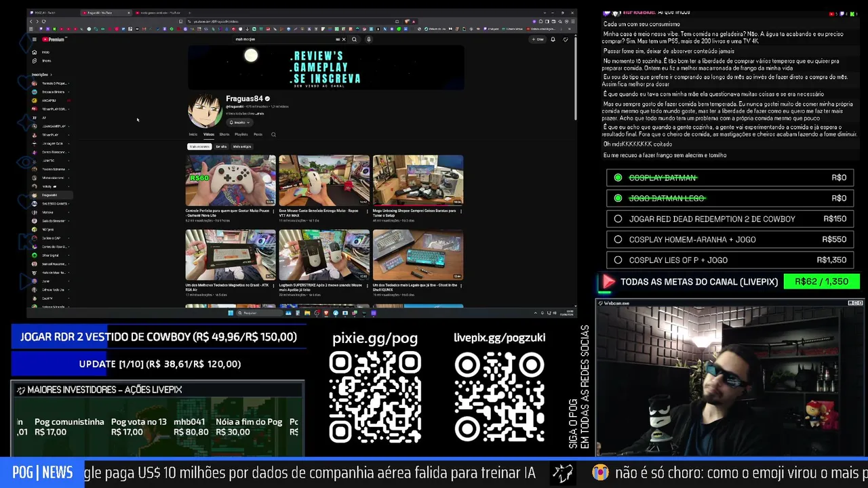Open the Fraguas84 subscription in the sidebar
The image size is (868, 488).
(x=51, y=195)
